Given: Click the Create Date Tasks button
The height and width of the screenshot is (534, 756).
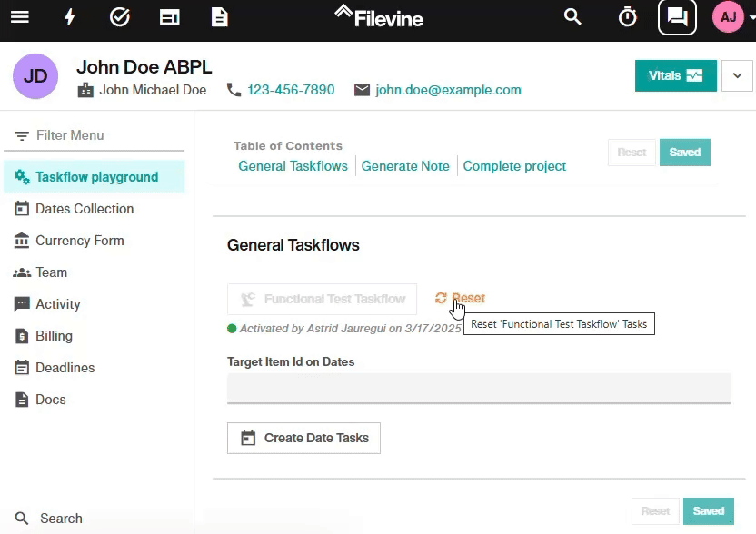Looking at the screenshot, I should point(303,438).
